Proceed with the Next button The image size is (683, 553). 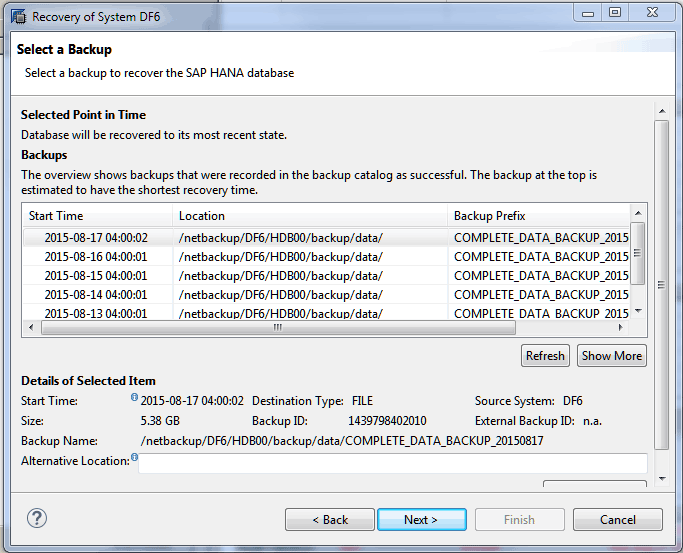click(422, 519)
